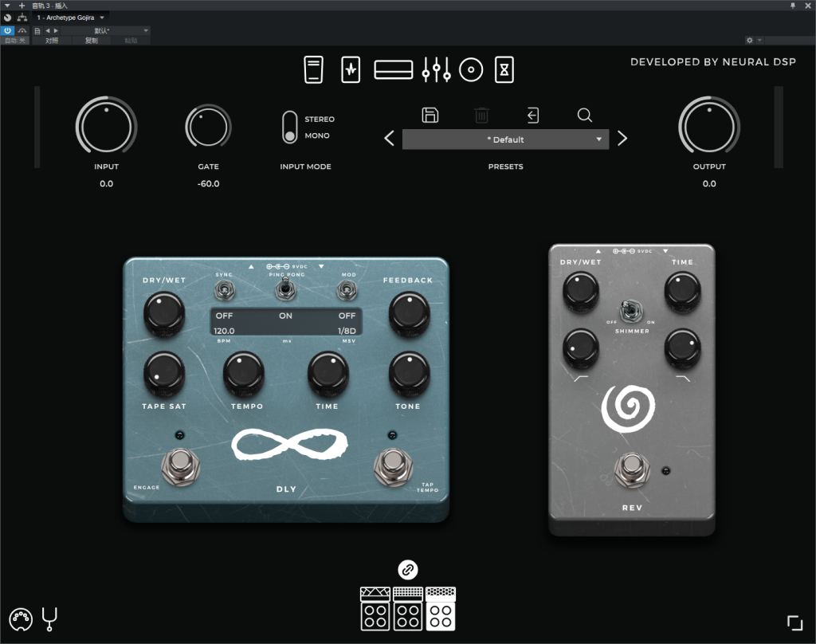Click the 1/8D delay time value
This screenshot has height=644, width=816.
coord(347,331)
